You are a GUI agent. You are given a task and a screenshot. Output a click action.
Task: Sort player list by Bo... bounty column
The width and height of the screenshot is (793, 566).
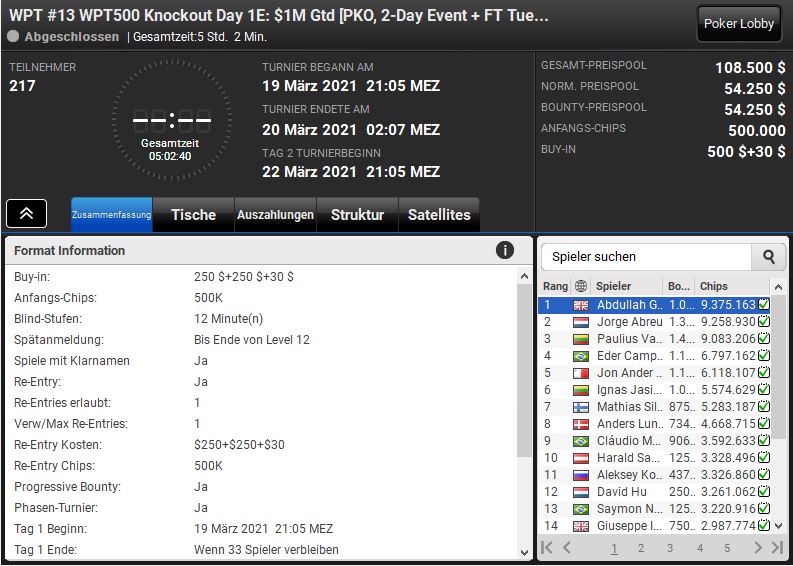(678, 286)
